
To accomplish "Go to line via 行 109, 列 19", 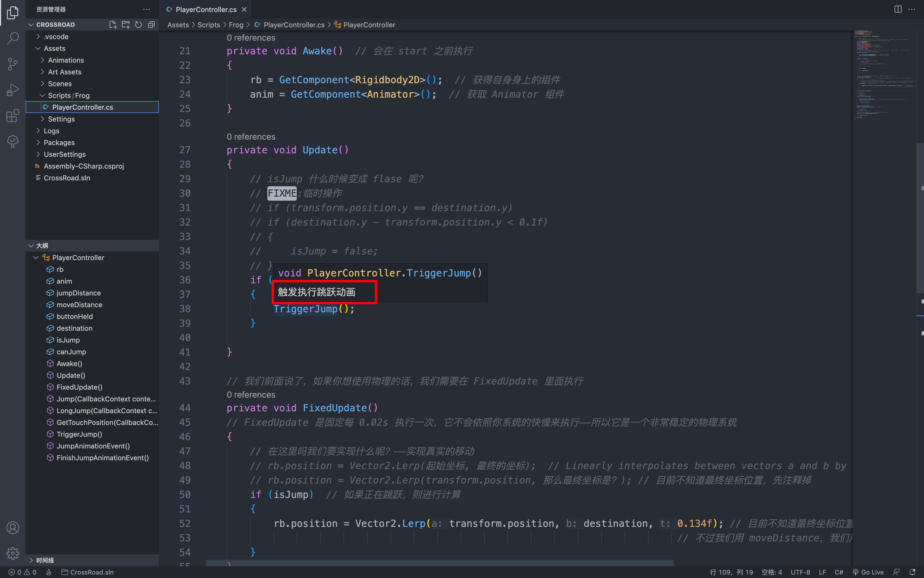I will (x=731, y=572).
